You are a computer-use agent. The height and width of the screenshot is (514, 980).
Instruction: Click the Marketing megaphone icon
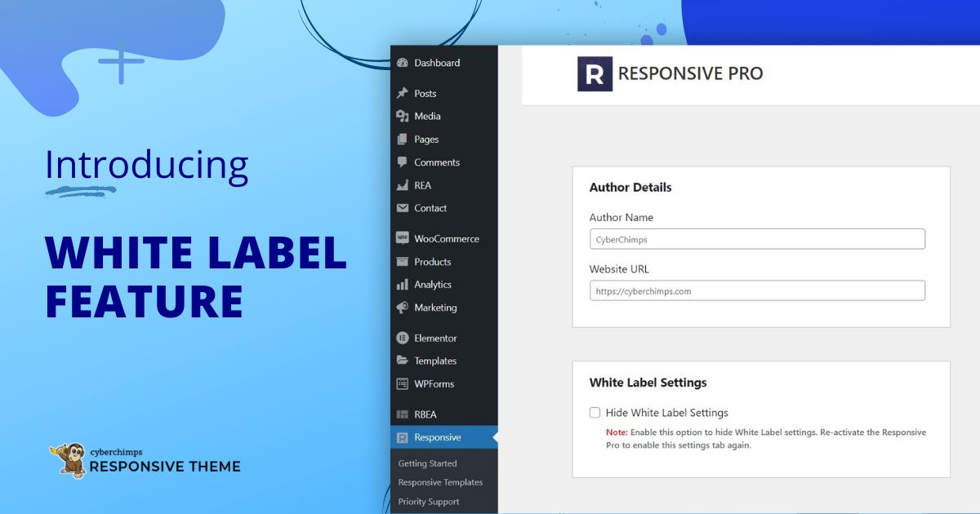402,308
